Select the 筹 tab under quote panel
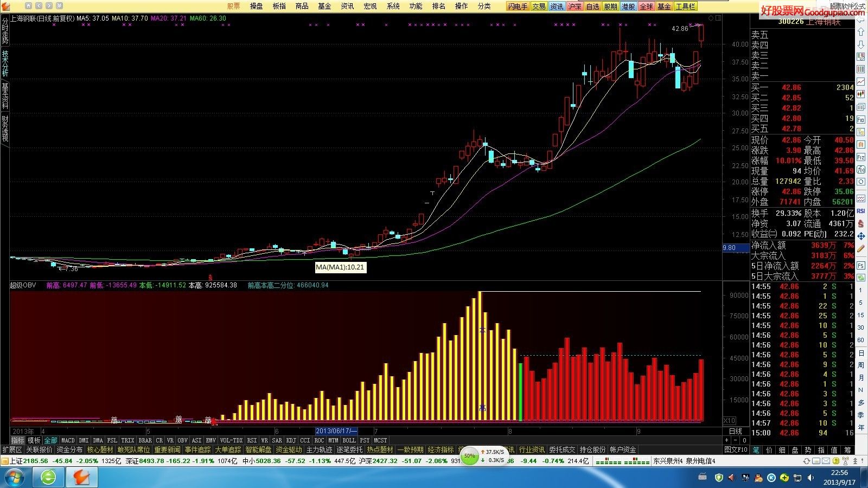Screen dimensions: 868x488 pos(847,450)
